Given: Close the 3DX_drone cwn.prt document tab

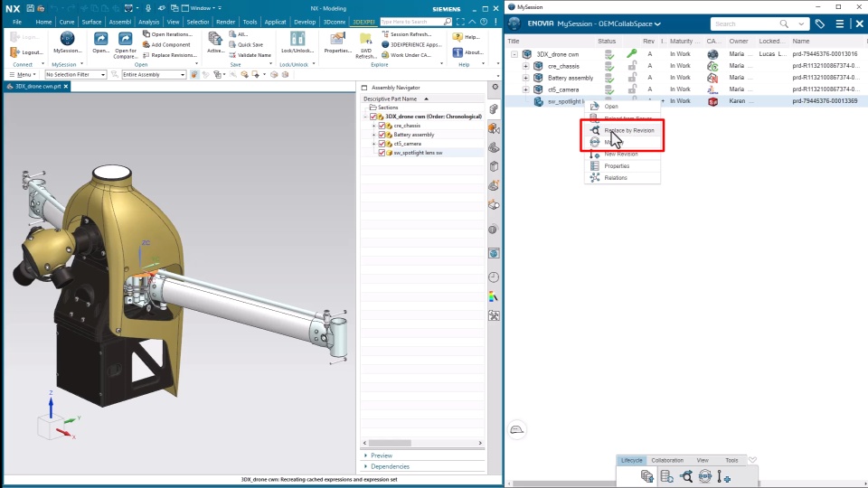Looking at the screenshot, I should click(x=65, y=87).
